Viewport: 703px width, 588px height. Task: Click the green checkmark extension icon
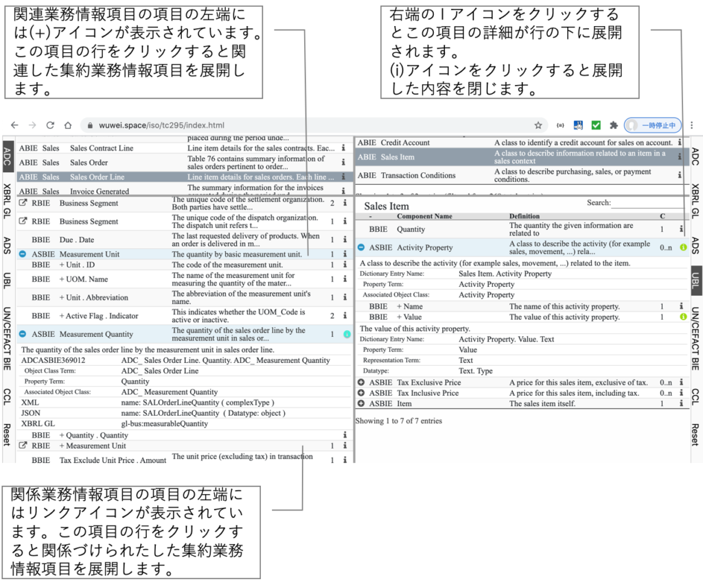tap(596, 125)
